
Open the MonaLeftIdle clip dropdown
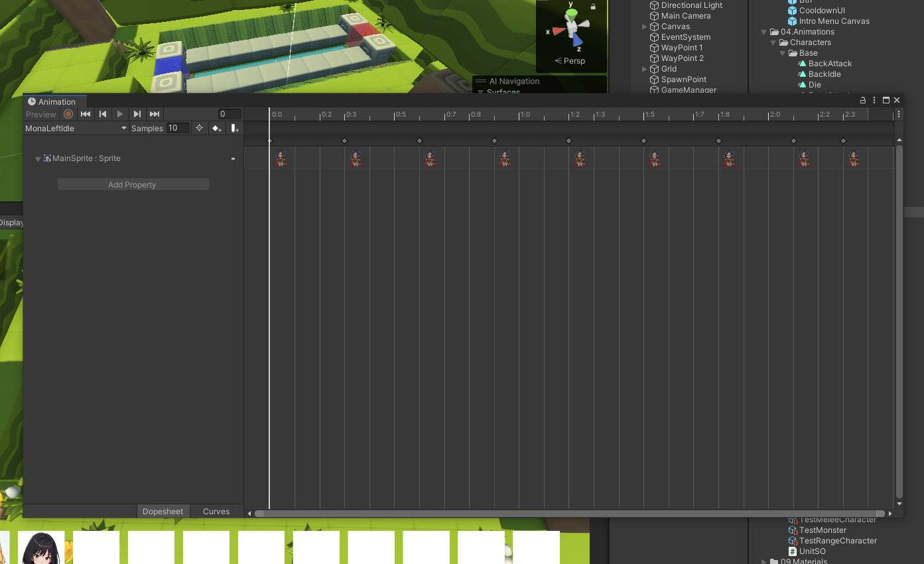76,129
